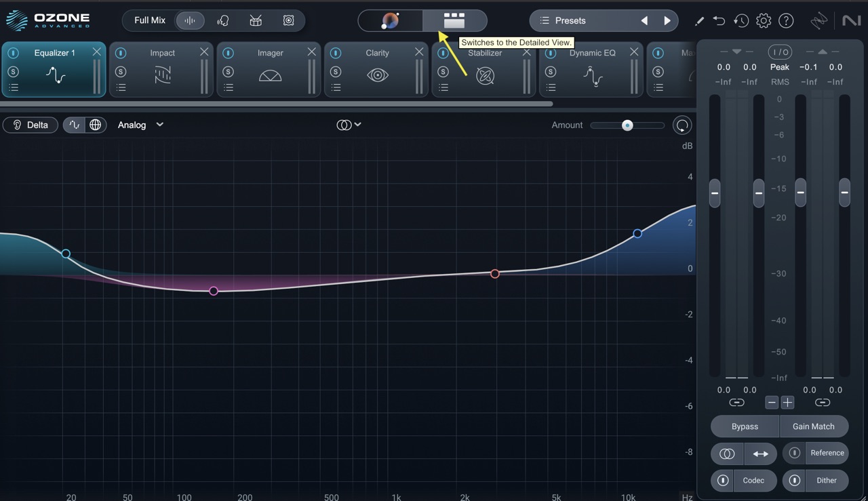The height and width of the screenshot is (501, 868).
Task: Select the vocal head icon beside Full Mix
Action: coord(223,20)
